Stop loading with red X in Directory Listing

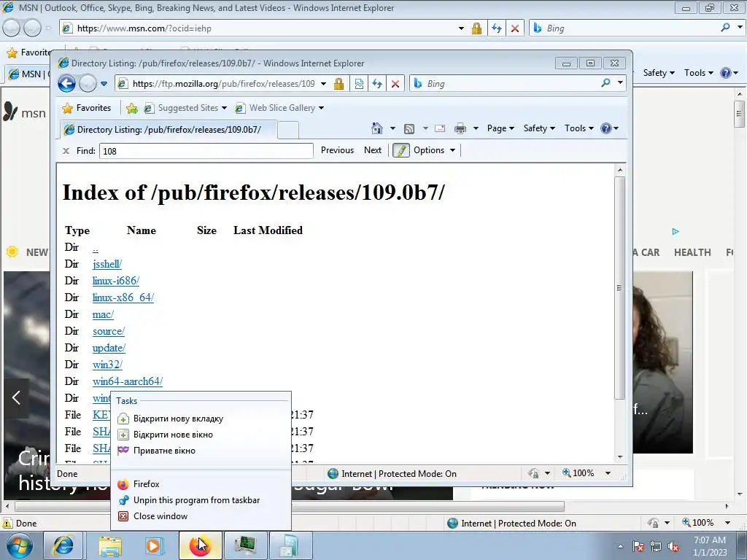click(395, 84)
